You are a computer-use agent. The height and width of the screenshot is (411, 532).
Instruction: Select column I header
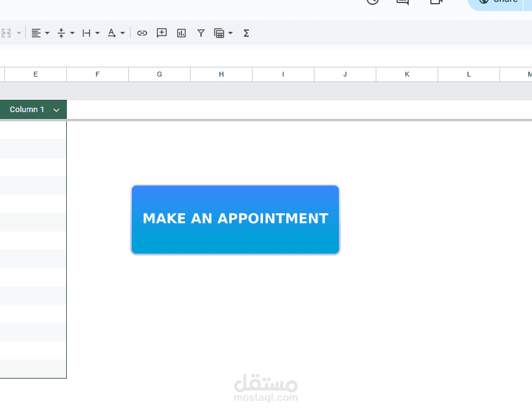(283, 74)
